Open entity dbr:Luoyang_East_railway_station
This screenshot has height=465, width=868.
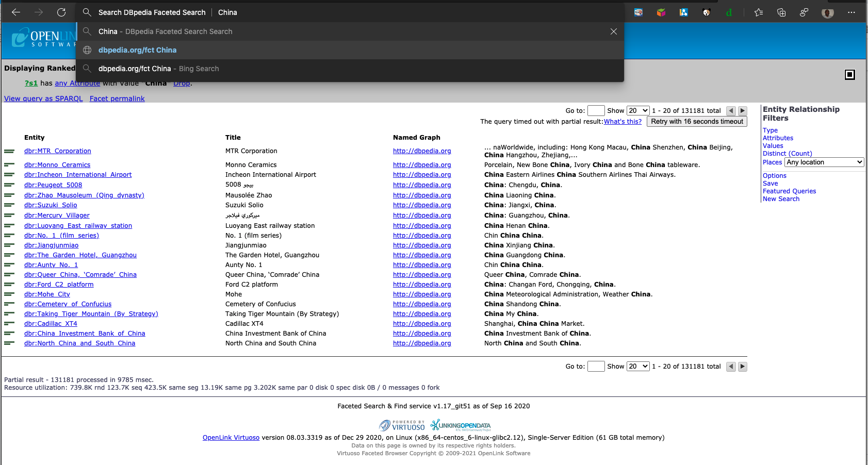(78, 226)
